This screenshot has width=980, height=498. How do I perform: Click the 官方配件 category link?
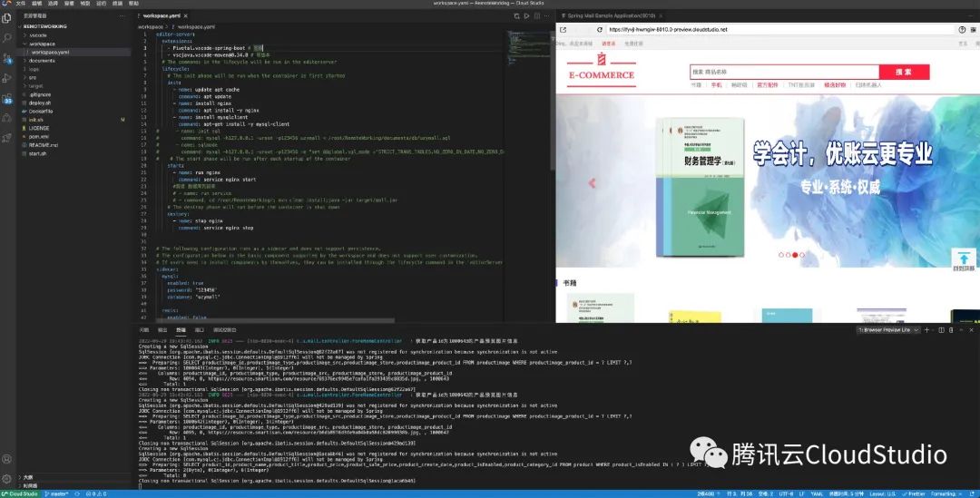[x=767, y=85]
